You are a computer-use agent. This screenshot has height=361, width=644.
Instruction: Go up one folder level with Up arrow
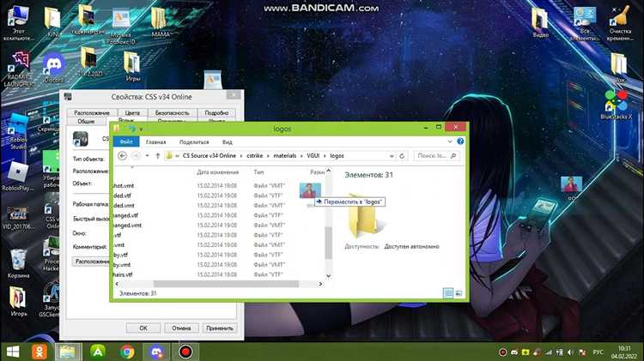pos(157,156)
